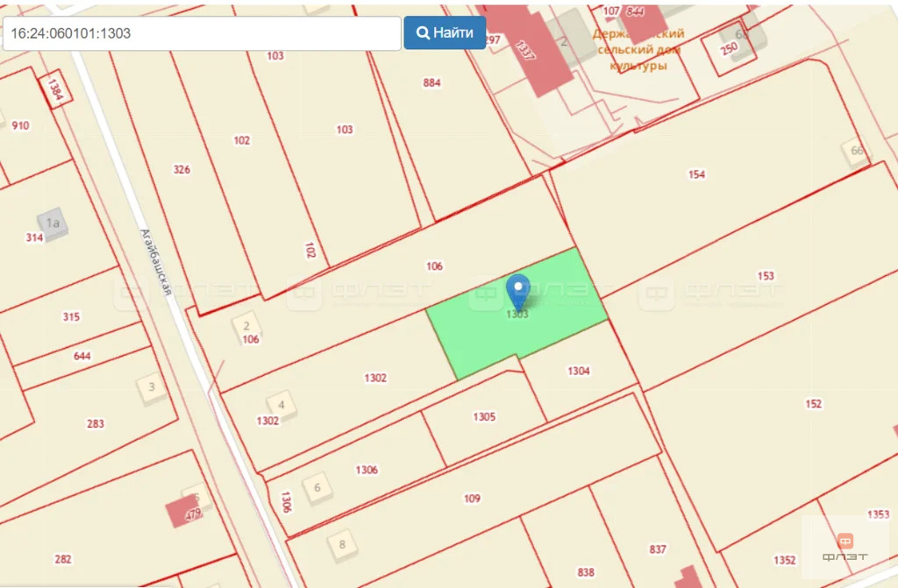Image resolution: width=898 pixels, height=588 pixels.
Task: Select the house marker numbered 3
Action: (x=152, y=387)
